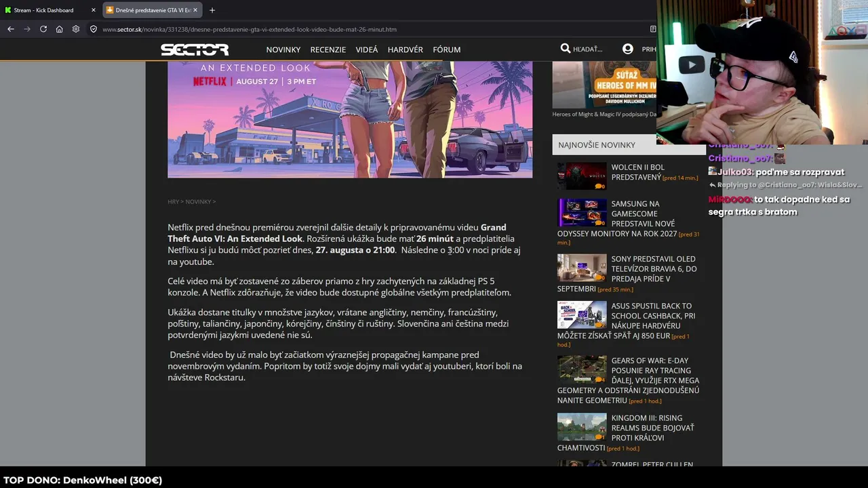Viewport: 868px width, 488px height.
Task: Open the Kingdom III: Rising Realms article
Action: click(626, 432)
